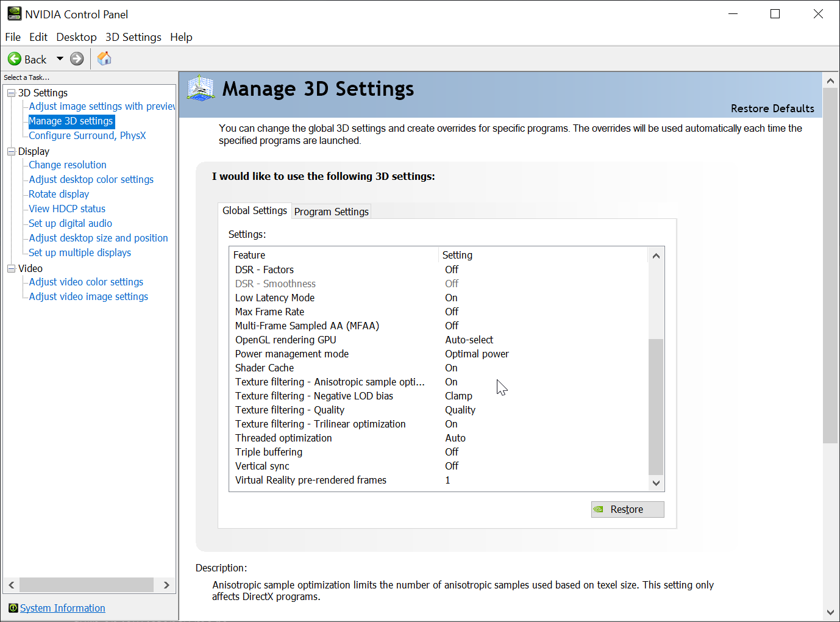Open the Back history dropdown arrow

60,59
